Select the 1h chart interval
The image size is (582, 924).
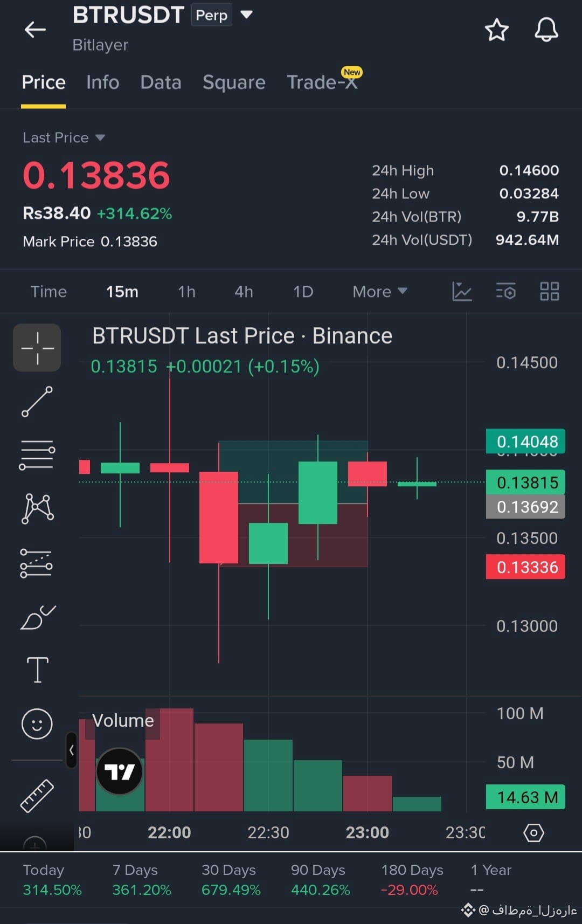tap(187, 292)
